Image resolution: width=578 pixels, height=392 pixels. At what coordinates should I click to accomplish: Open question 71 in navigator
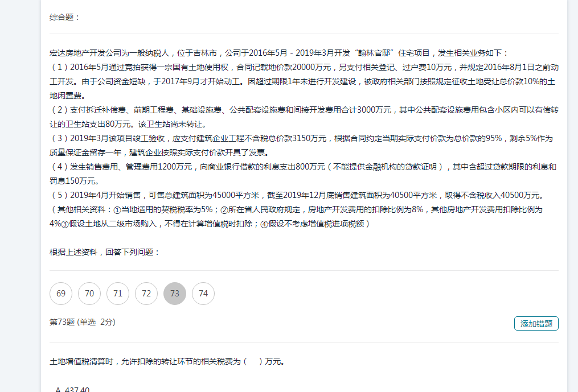[x=118, y=294]
